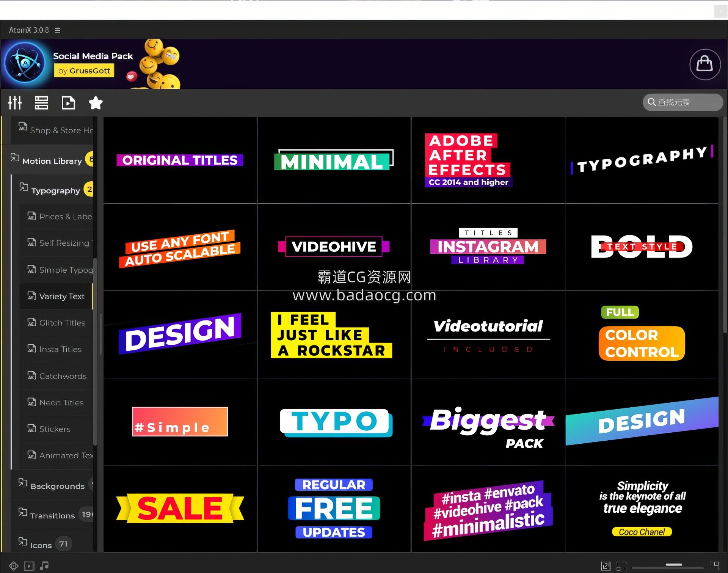
Task: Click the AtomX atom logo
Action: click(x=25, y=63)
